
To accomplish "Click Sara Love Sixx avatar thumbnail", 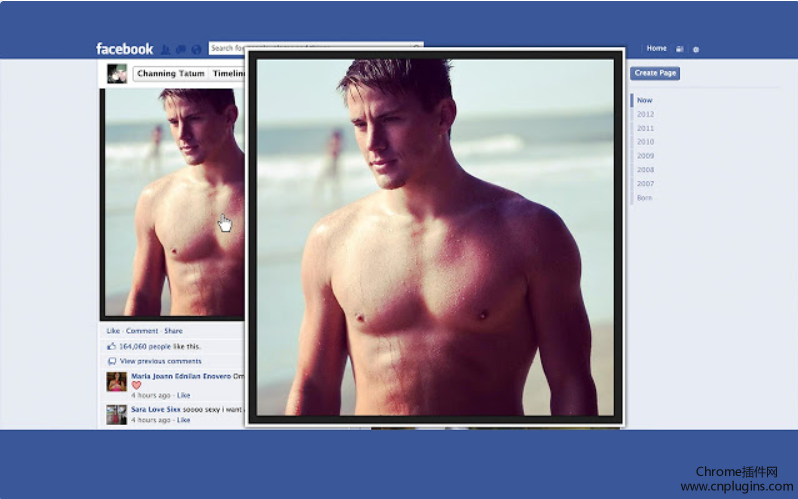I will click(117, 415).
